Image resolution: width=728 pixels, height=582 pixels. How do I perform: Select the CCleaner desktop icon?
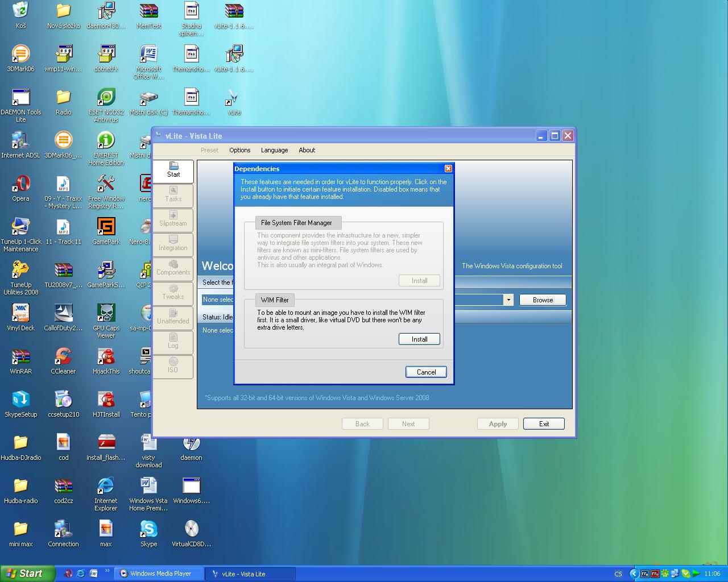(x=64, y=361)
